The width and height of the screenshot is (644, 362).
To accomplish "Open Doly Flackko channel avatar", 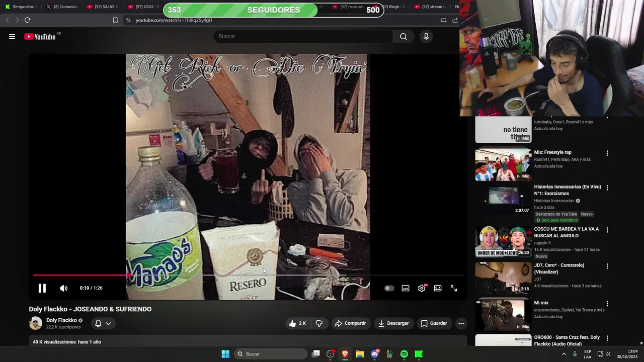I will (36, 323).
